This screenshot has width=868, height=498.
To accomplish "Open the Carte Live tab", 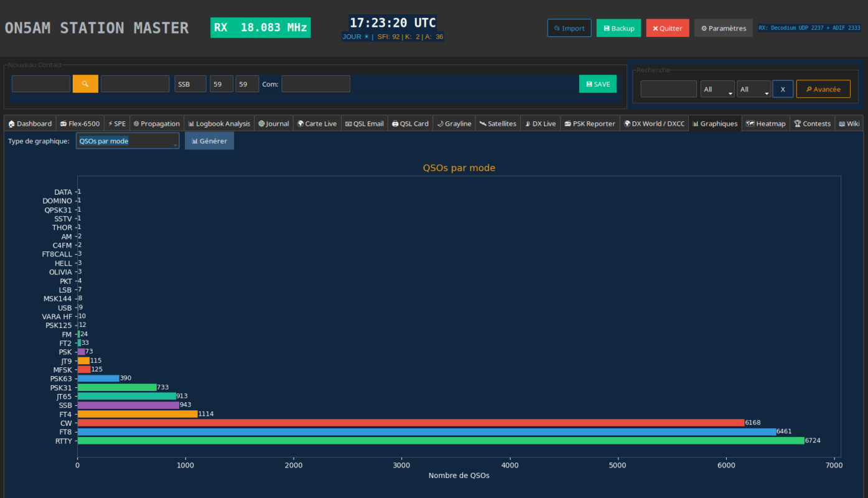I will click(317, 124).
